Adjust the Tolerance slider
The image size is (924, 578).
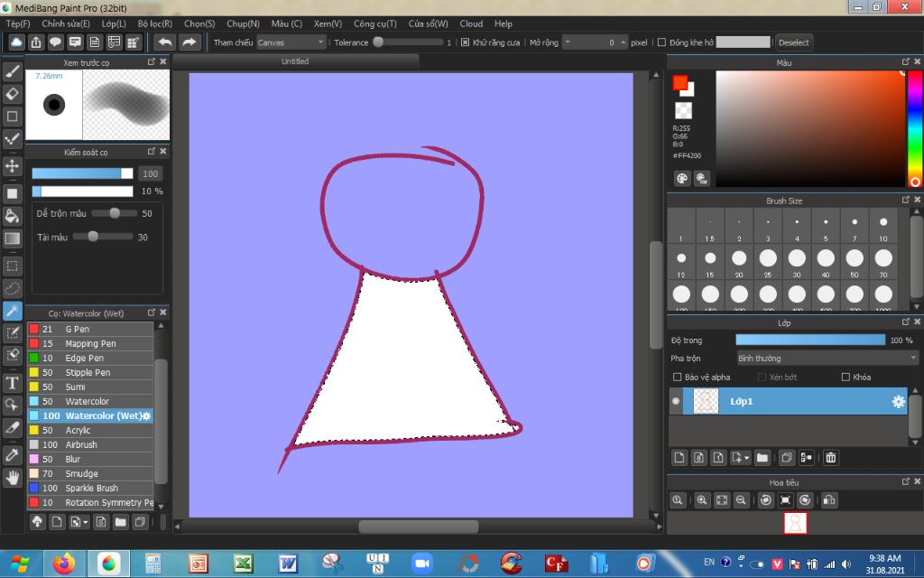409,42
